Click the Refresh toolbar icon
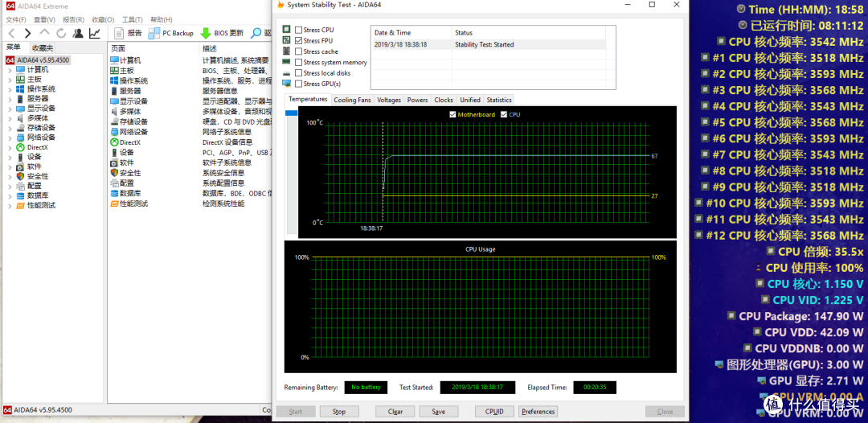Viewport: 868px width, 423px height. (61, 33)
